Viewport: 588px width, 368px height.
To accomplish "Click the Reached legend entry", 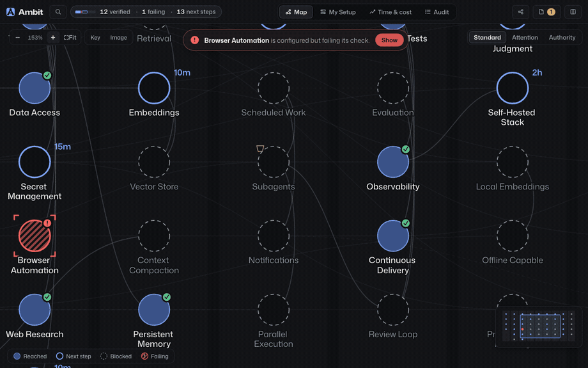I will 30,356.
